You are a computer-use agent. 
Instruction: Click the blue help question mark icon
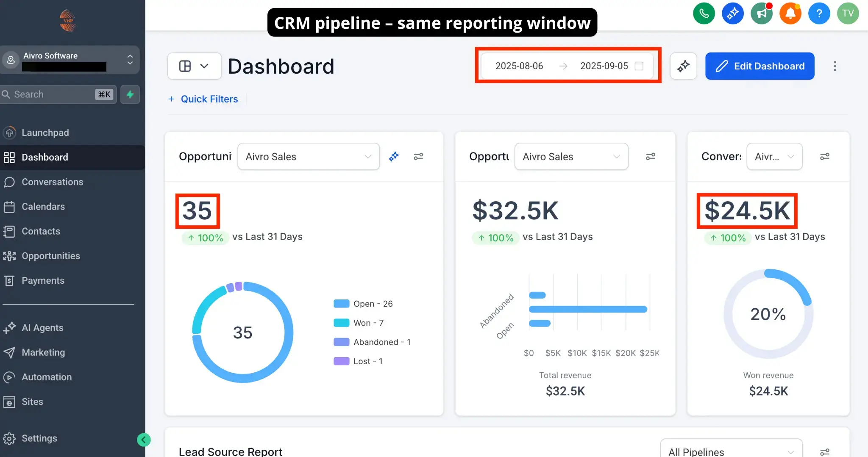[x=819, y=14]
